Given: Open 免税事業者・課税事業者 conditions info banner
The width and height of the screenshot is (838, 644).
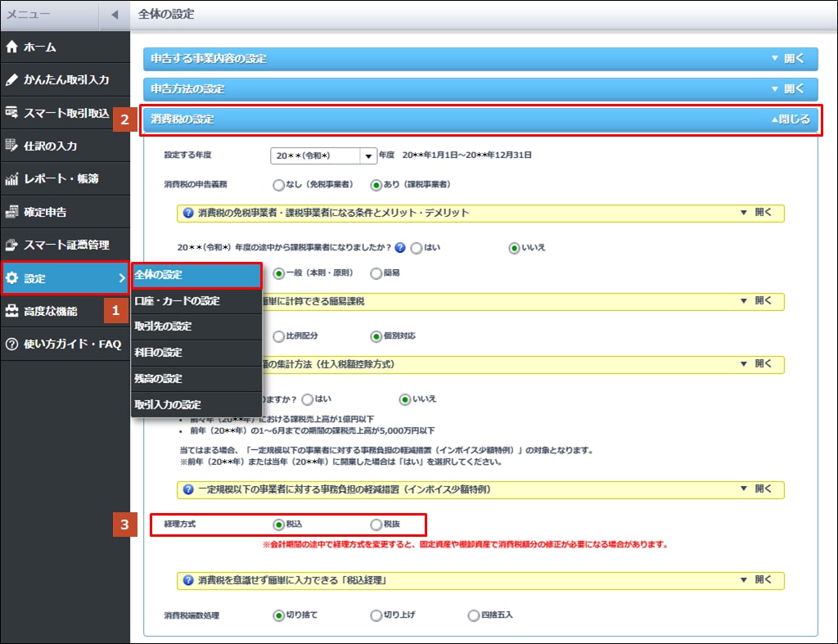Looking at the screenshot, I should coord(480,213).
